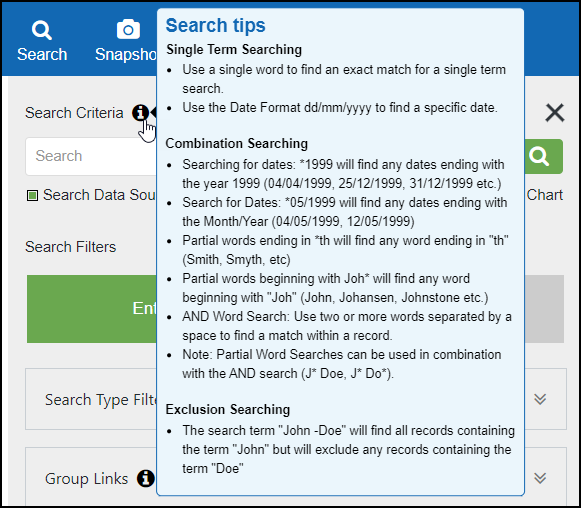Click the Search label in the top bar

click(42, 54)
